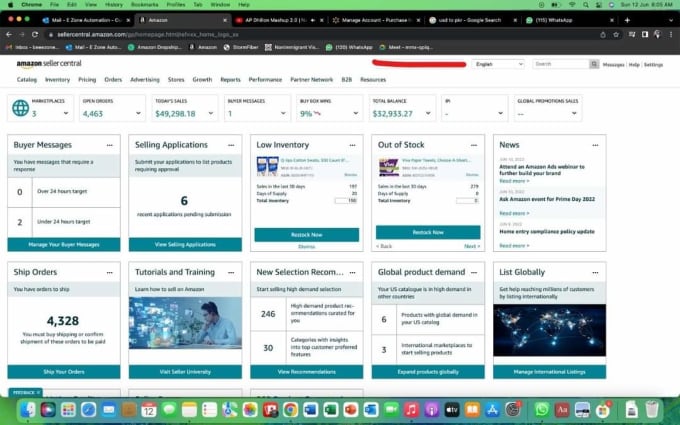Open the Selling Applications card ellipsis menu
This screenshot has width=680, height=425.
231,145
